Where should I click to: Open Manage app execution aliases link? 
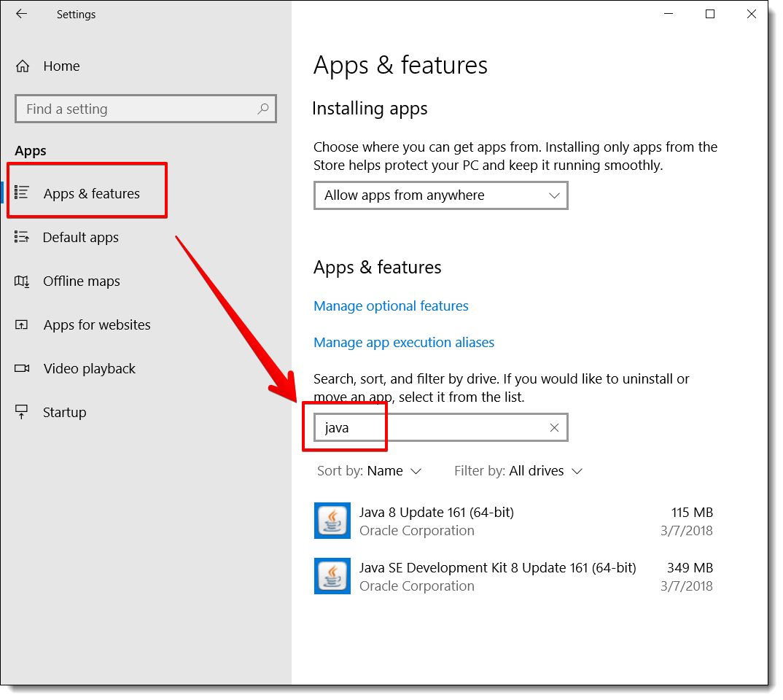coord(404,342)
